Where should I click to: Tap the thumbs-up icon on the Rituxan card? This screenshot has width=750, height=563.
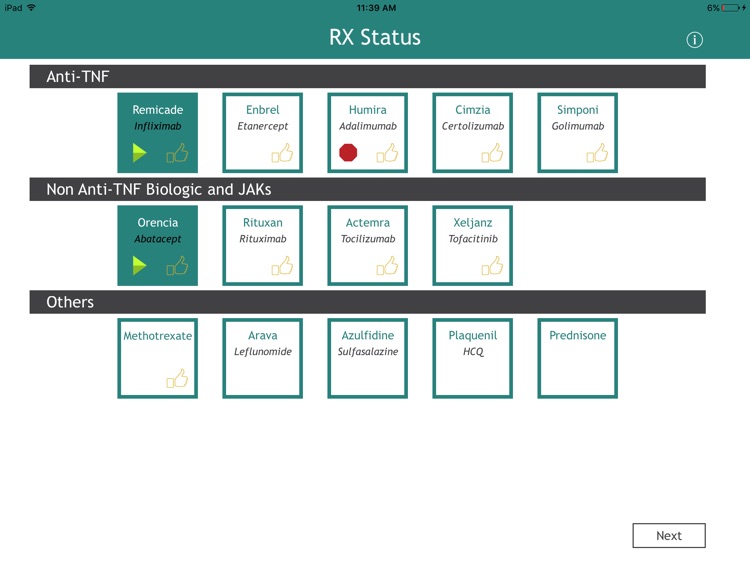pos(282,265)
